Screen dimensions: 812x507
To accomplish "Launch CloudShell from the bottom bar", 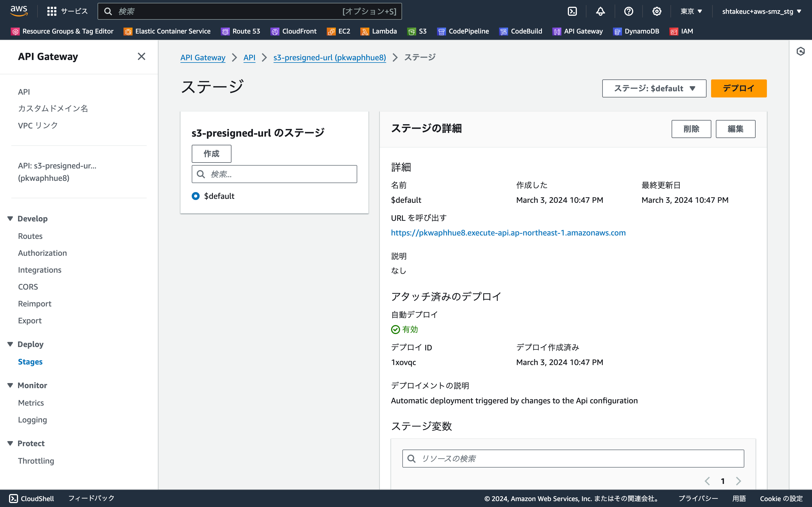I will [x=31, y=499].
